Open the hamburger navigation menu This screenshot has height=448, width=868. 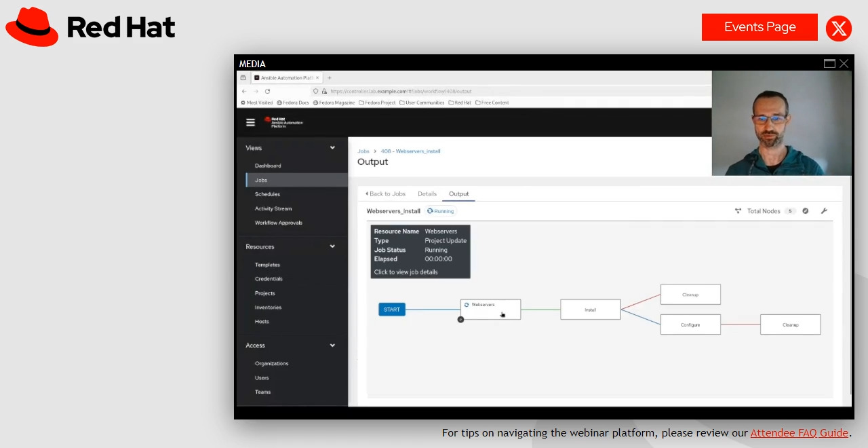point(250,123)
